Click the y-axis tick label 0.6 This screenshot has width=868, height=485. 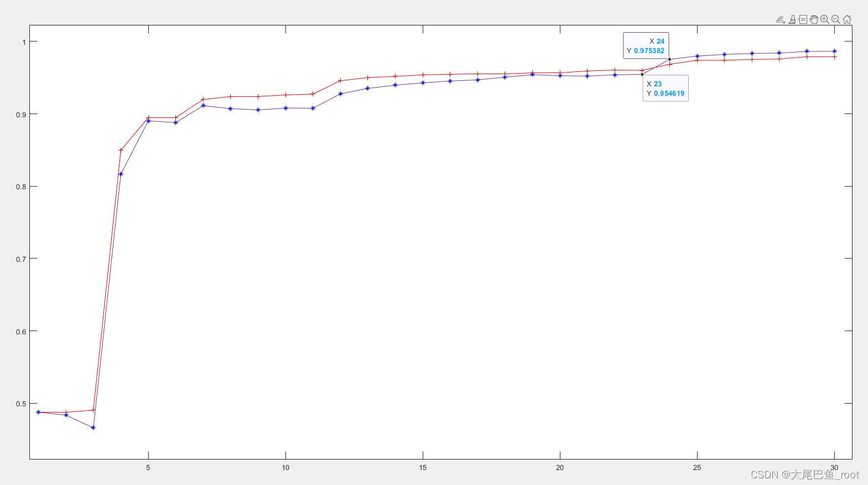tap(21, 331)
